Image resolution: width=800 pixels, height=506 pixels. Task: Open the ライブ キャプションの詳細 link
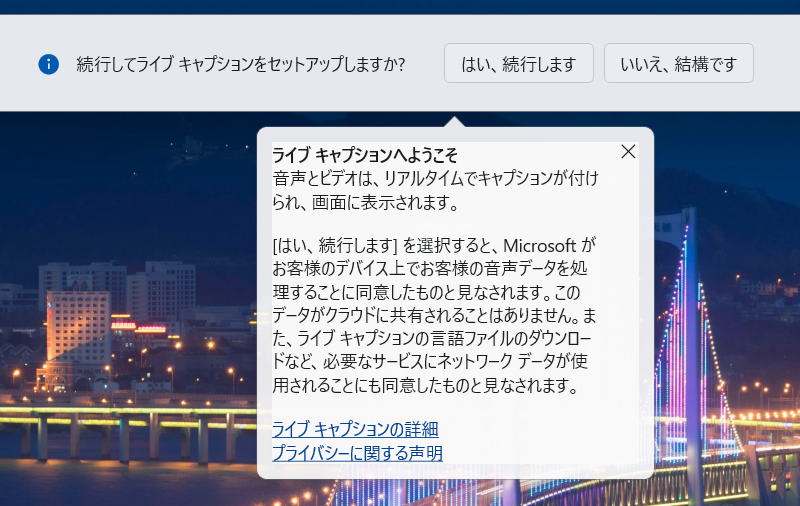(355, 429)
